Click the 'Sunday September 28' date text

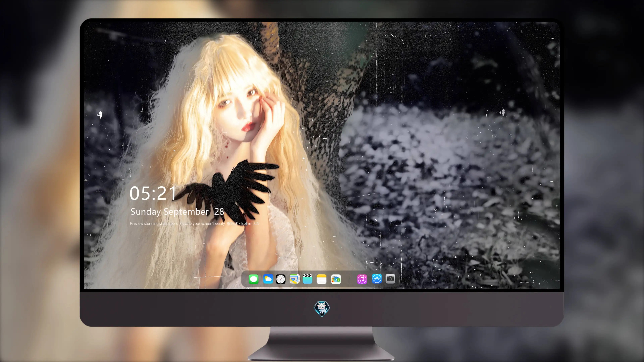177,212
